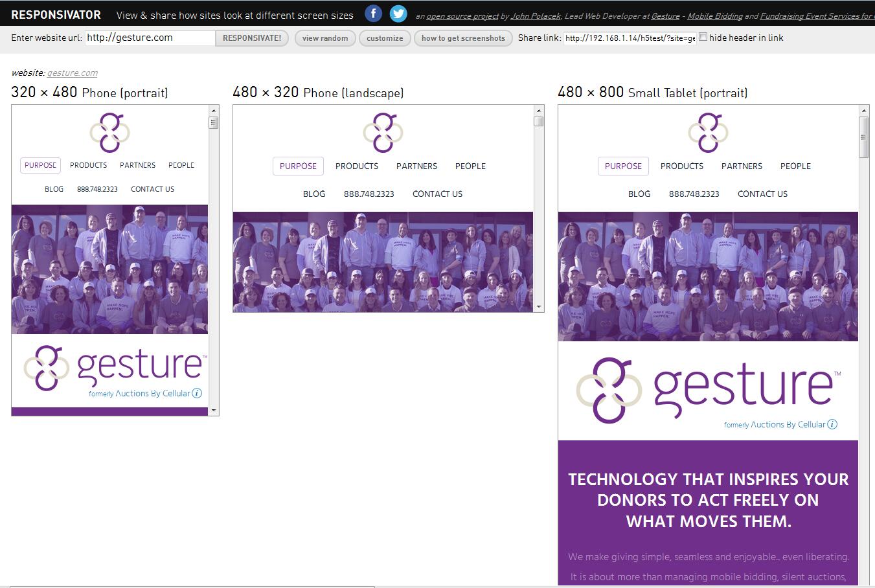The width and height of the screenshot is (875, 588).
Task: Select PARTNERS in 320 × 480 phone portrait preview
Action: click(137, 165)
